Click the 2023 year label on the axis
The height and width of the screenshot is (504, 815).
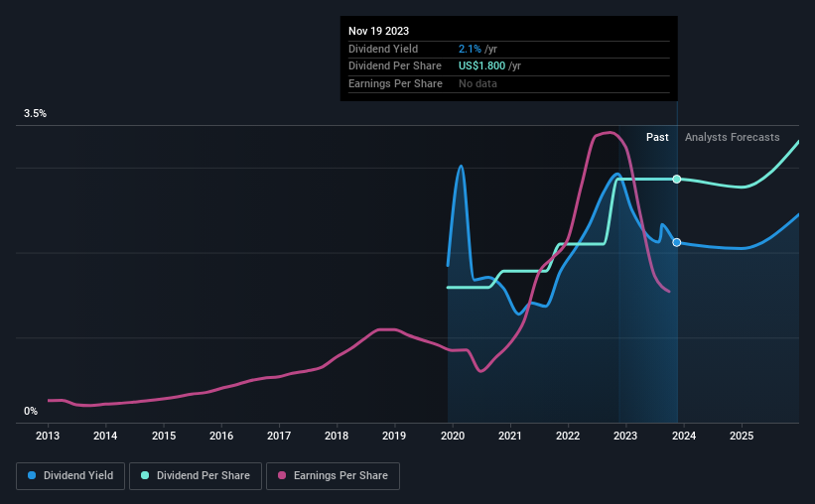[x=625, y=436]
